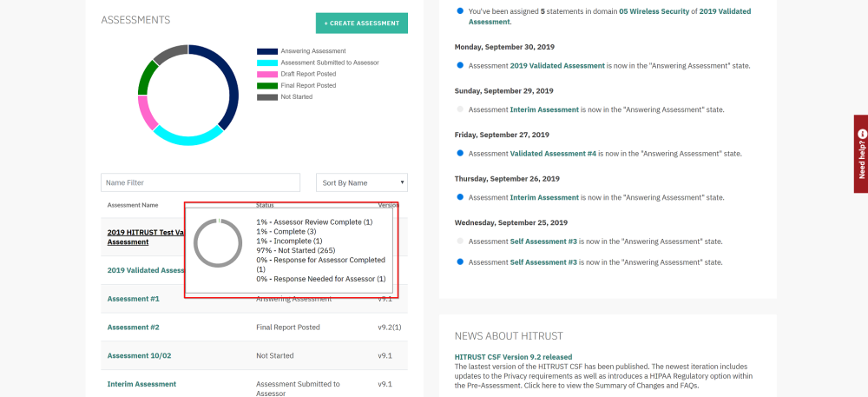Click the grey progress ring in the tooltip
This screenshot has width=868, height=397.
tap(218, 243)
